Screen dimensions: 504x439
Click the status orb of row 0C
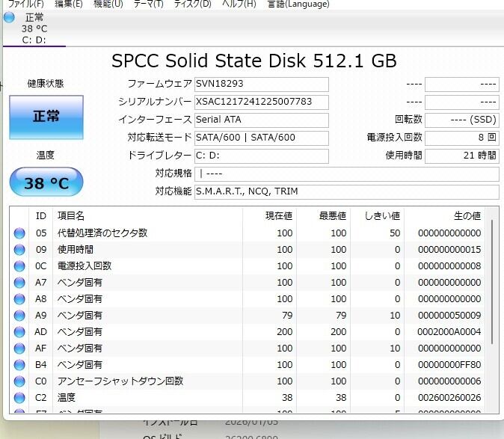pyautogui.click(x=19, y=266)
